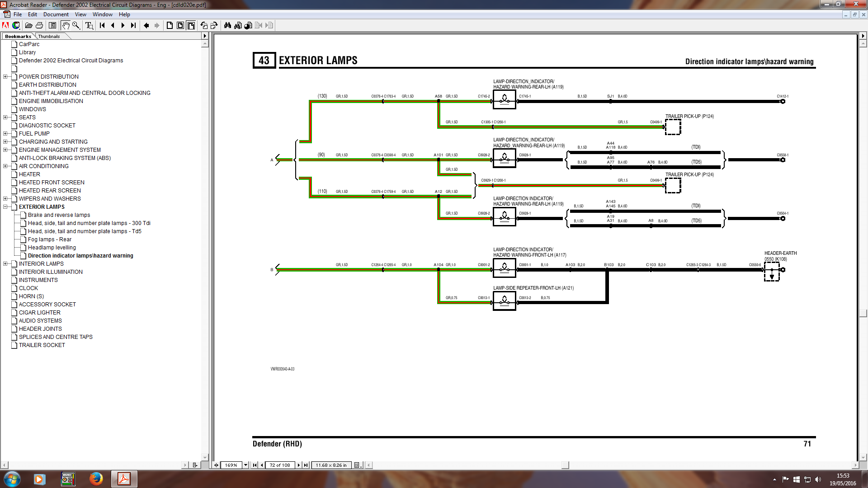Viewport: 868px width, 488px height.
Task: Open the File menu
Action: [18, 14]
